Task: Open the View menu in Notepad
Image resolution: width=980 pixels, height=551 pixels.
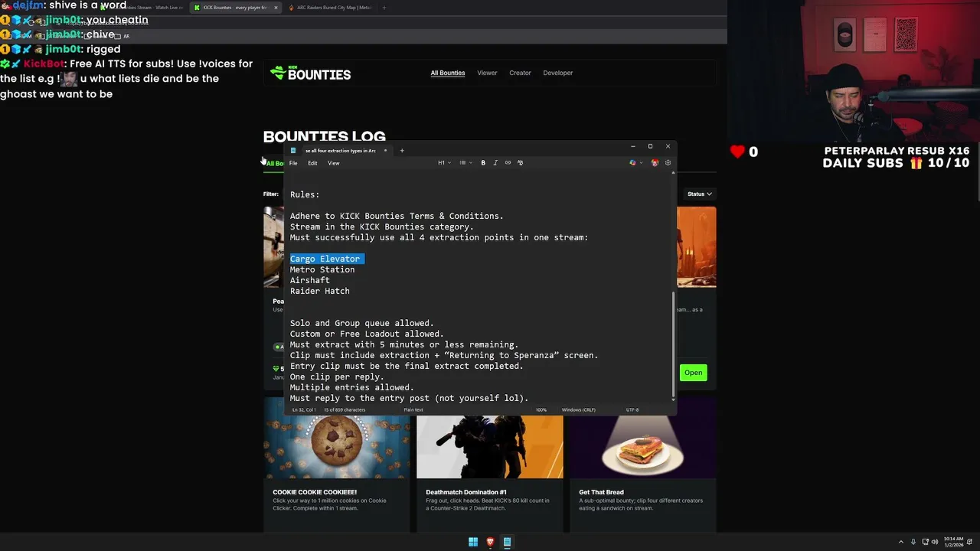Action: [x=334, y=163]
